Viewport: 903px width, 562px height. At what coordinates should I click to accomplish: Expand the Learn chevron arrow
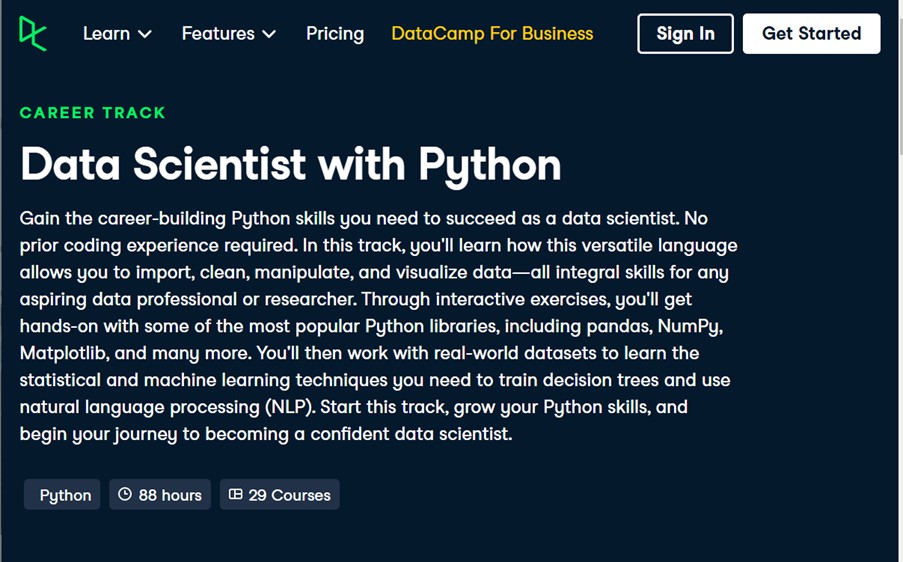pyautogui.click(x=145, y=34)
